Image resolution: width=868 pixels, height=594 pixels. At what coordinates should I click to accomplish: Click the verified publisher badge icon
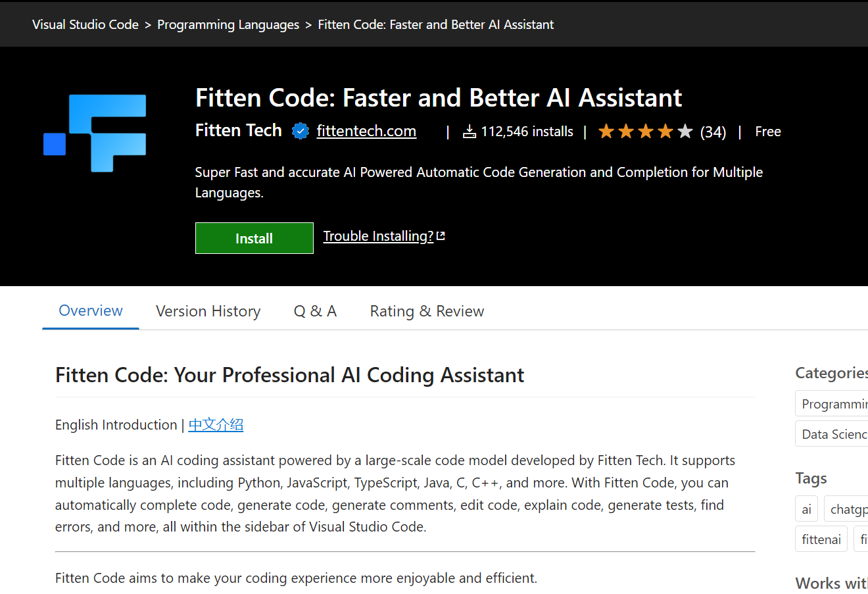pyautogui.click(x=301, y=132)
